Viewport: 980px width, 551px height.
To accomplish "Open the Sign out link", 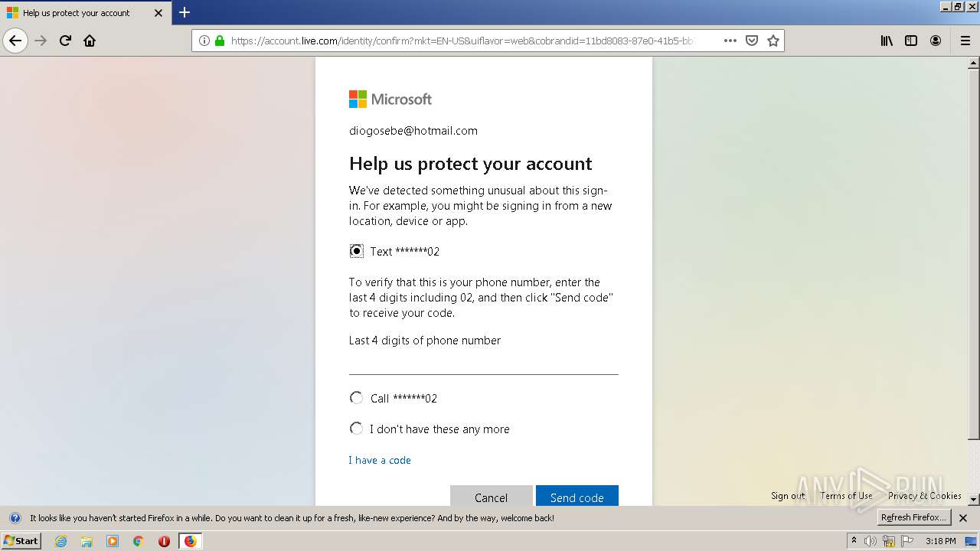I will click(x=788, y=495).
